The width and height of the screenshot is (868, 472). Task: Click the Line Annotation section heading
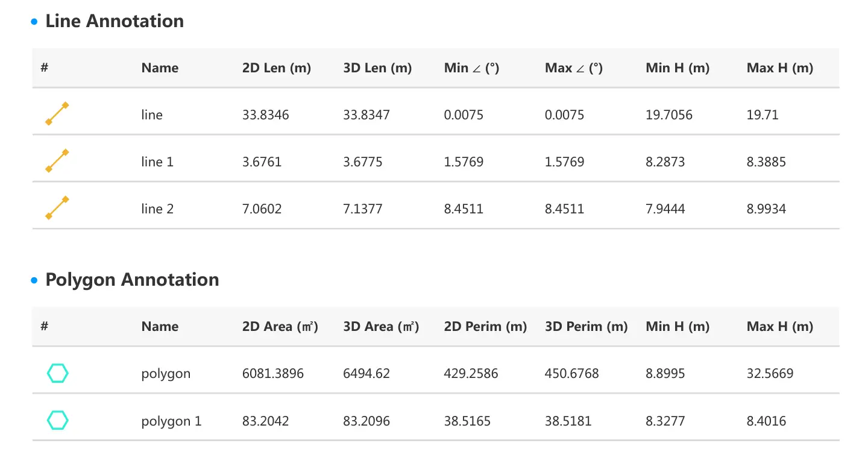pyautogui.click(x=115, y=21)
